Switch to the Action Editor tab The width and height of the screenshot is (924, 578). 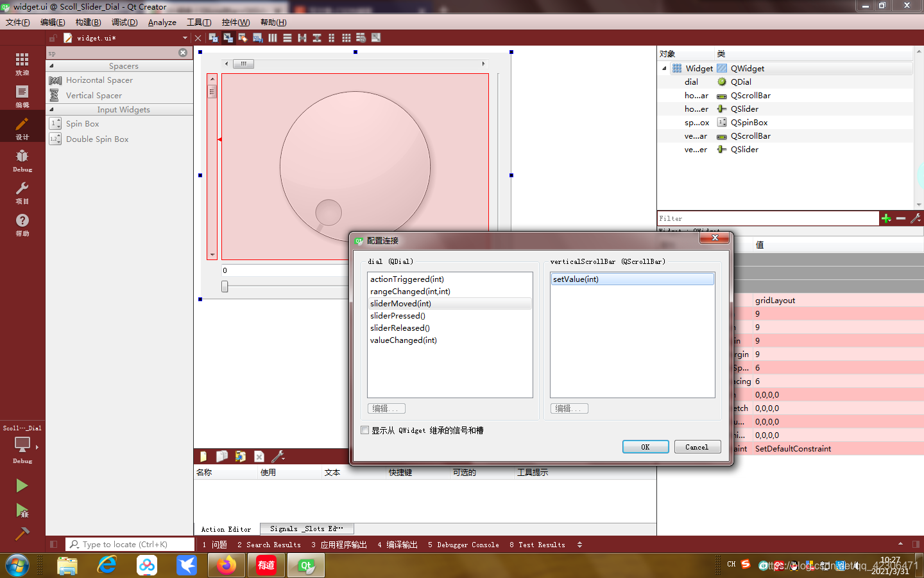pos(225,529)
